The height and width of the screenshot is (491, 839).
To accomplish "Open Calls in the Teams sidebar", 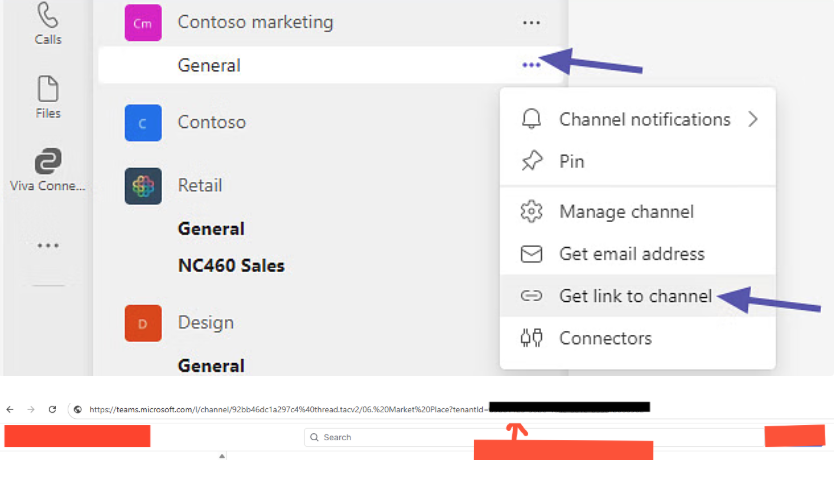I will tap(48, 24).
